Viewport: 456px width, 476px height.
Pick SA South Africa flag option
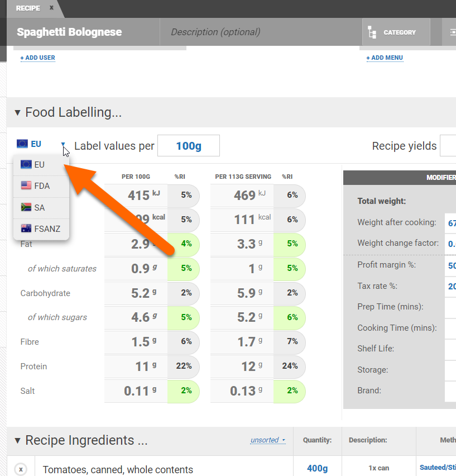[x=40, y=207]
